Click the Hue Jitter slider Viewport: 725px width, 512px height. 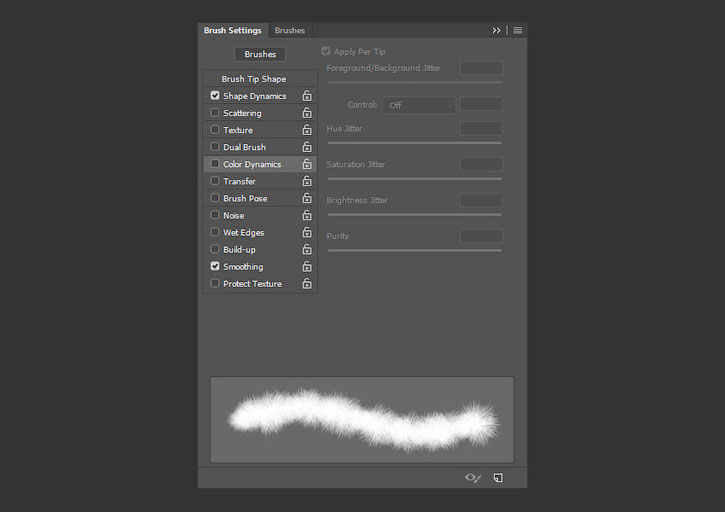pos(415,143)
